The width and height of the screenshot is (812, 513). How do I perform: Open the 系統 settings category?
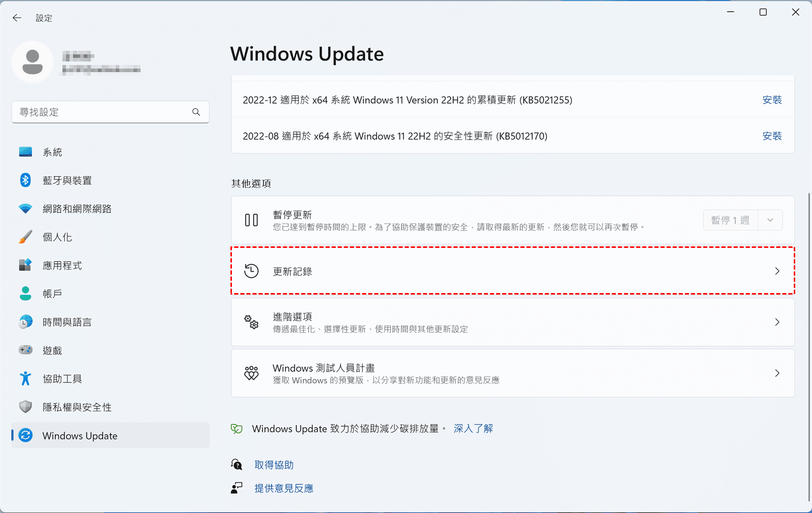[x=110, y=152]
